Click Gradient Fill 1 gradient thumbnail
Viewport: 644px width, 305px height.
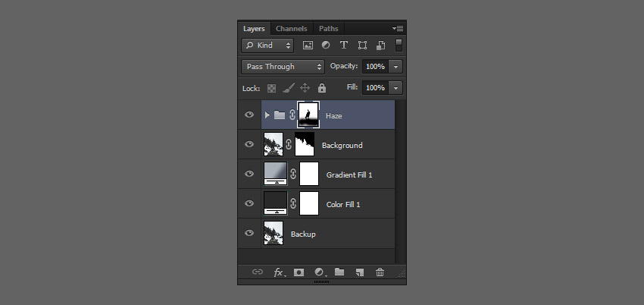(276, 174)
